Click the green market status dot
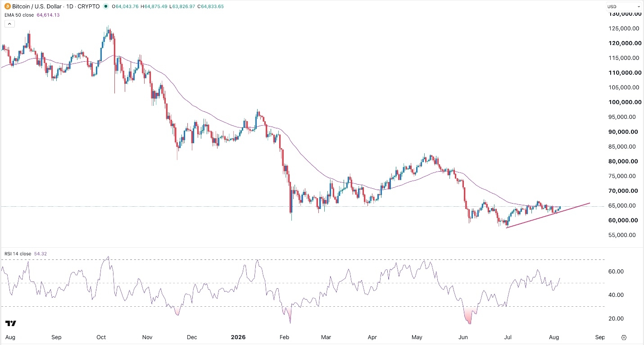644x345 pixels. pyautogui.click(x=106, y=6)
